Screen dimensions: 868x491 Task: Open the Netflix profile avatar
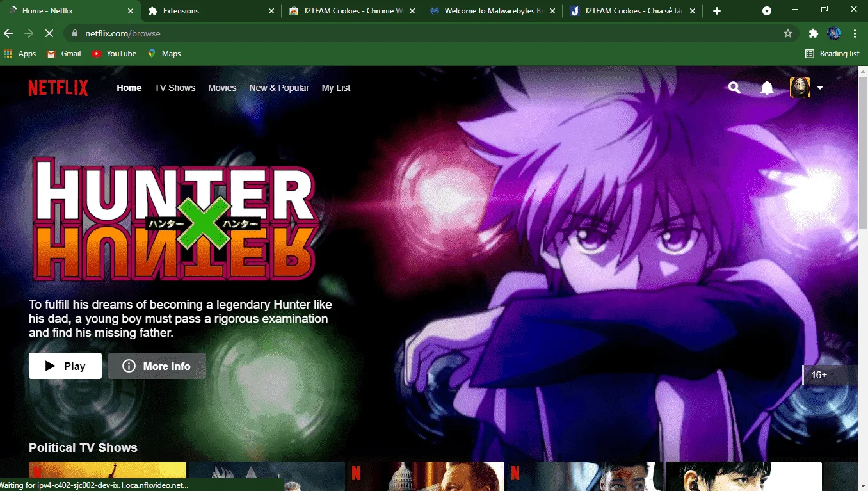point(800,88)
